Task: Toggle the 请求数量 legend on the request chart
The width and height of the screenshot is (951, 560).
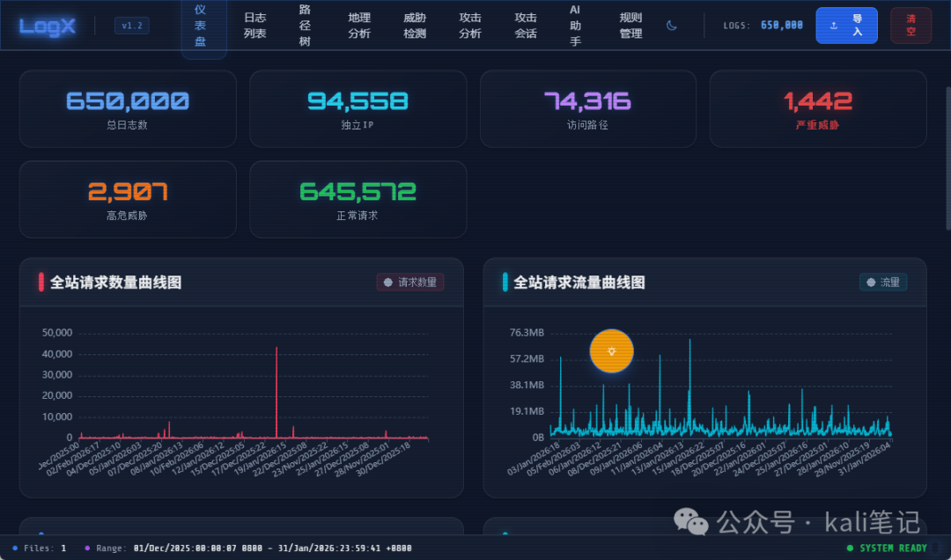Action: point(409,282)
